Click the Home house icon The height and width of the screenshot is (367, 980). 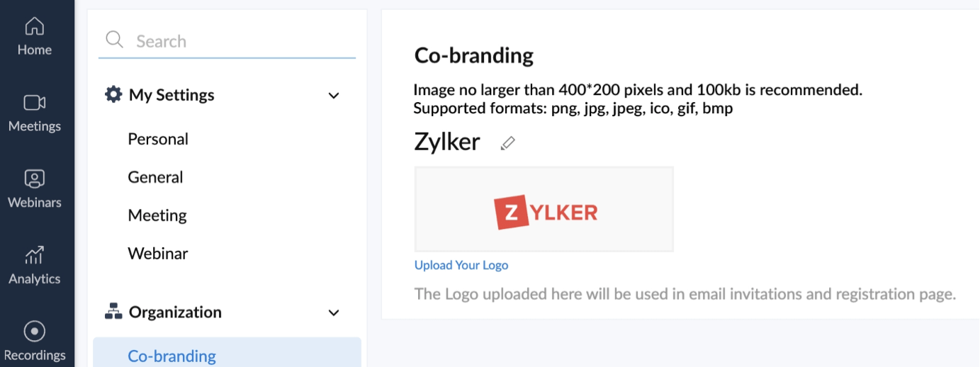coord(34,27)
